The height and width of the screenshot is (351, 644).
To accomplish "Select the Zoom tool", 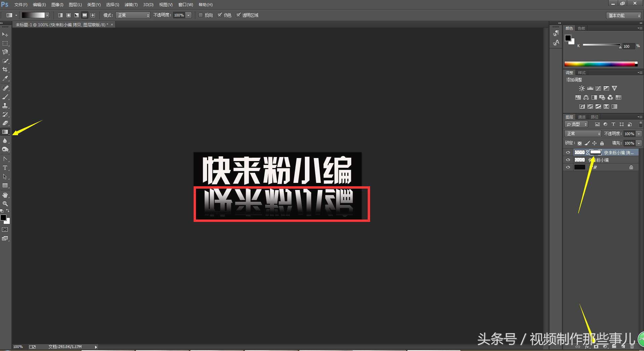I will (5, 203).
